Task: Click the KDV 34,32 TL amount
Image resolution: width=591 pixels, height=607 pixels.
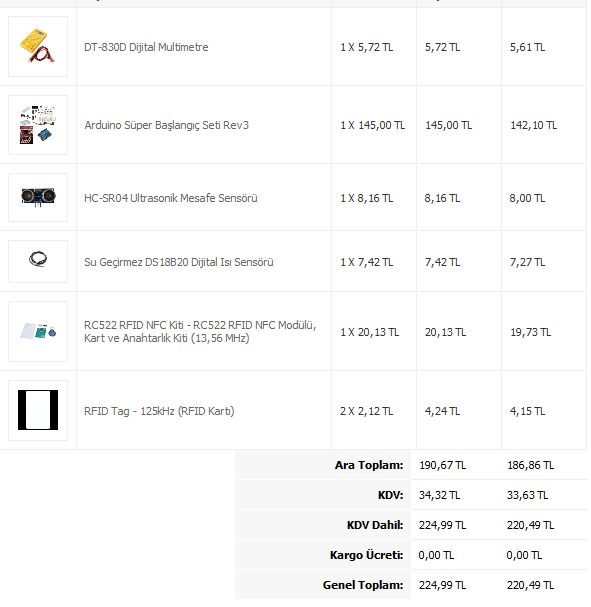Action: pos(439,495)
